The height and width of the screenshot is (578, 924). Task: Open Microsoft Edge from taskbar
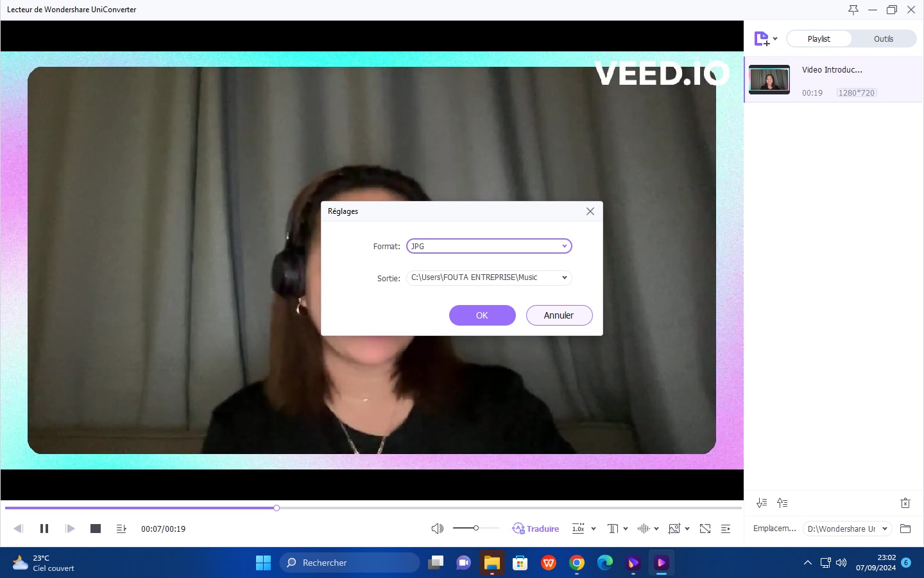605,563
